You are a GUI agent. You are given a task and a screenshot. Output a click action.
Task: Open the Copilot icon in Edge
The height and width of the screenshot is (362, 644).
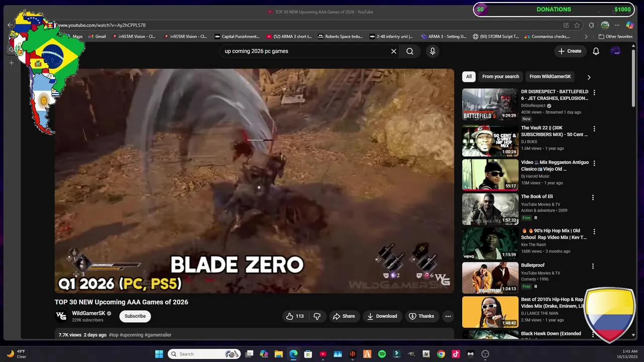coord(629,25)
